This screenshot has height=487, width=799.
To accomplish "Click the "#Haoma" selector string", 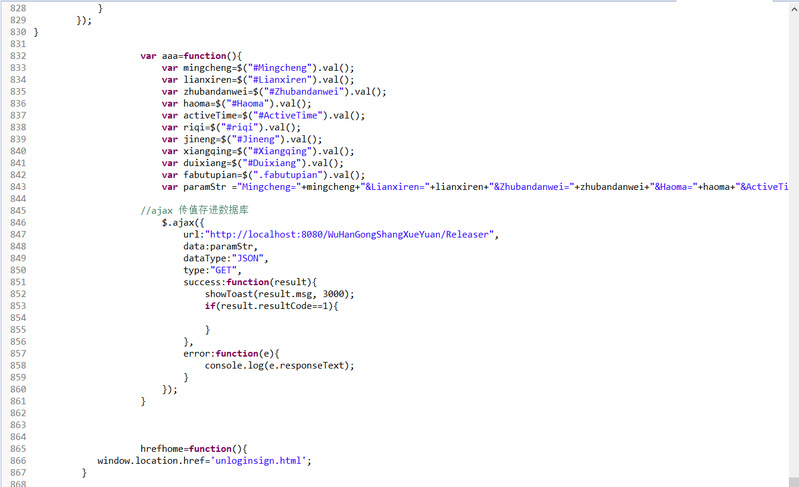I will pos(247,103).
